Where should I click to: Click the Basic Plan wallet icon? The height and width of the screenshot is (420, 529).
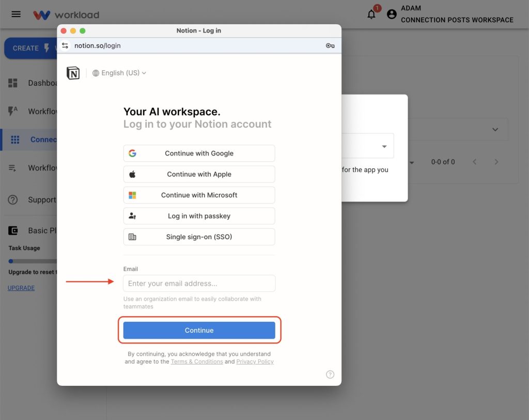click(x=13, y=231)
